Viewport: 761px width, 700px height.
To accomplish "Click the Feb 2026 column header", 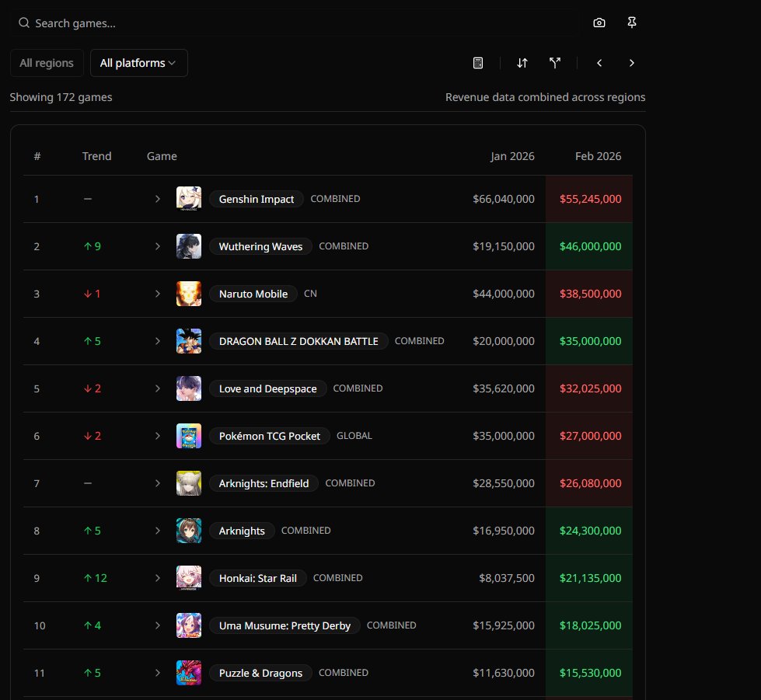I will [598, 156].
